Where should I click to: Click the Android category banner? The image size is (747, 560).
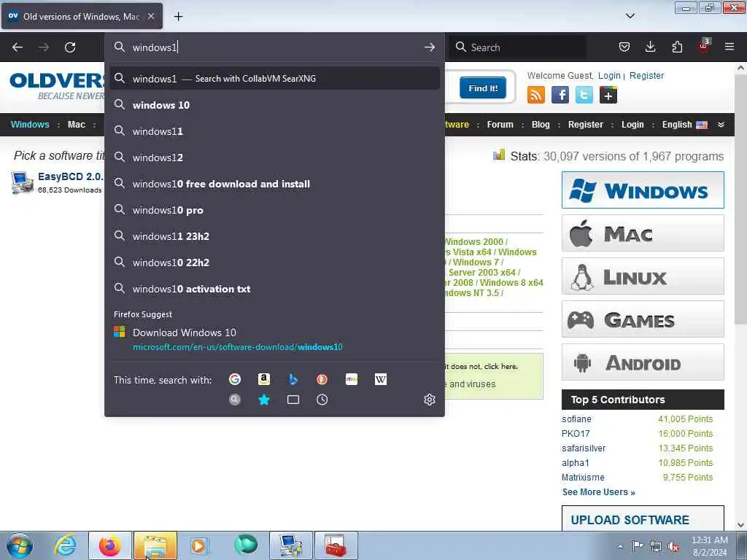click(643, 362)
